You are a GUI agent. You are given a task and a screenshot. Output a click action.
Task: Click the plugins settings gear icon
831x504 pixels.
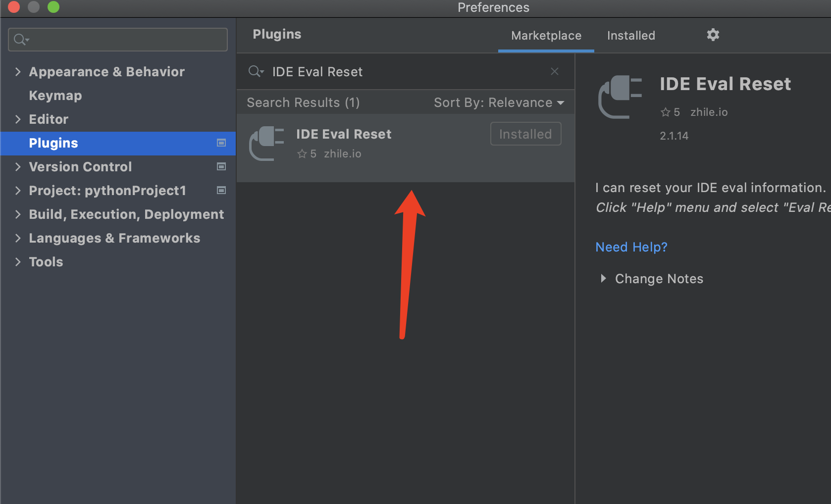tap(713, 35)
